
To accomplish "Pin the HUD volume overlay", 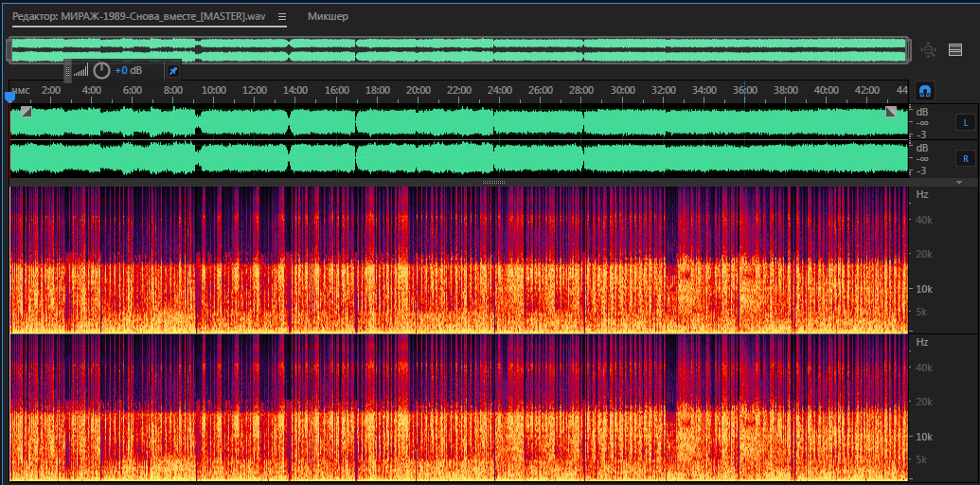I will 172,70.
